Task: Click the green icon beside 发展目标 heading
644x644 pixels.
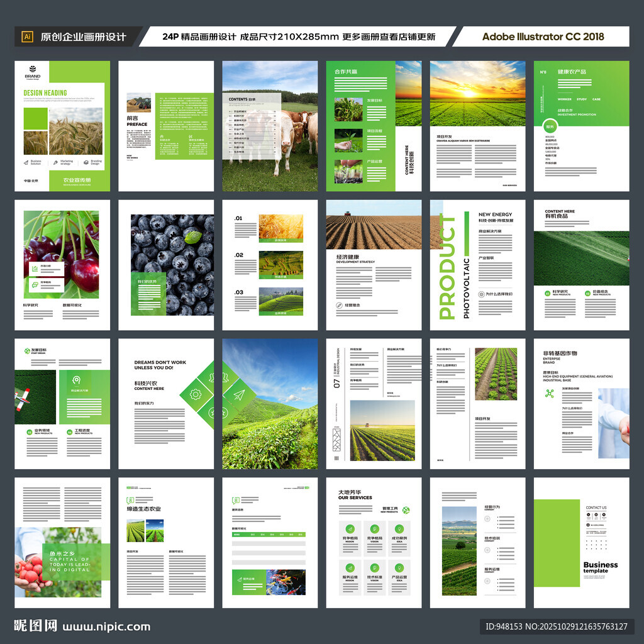Action: [x=27, y=351]
